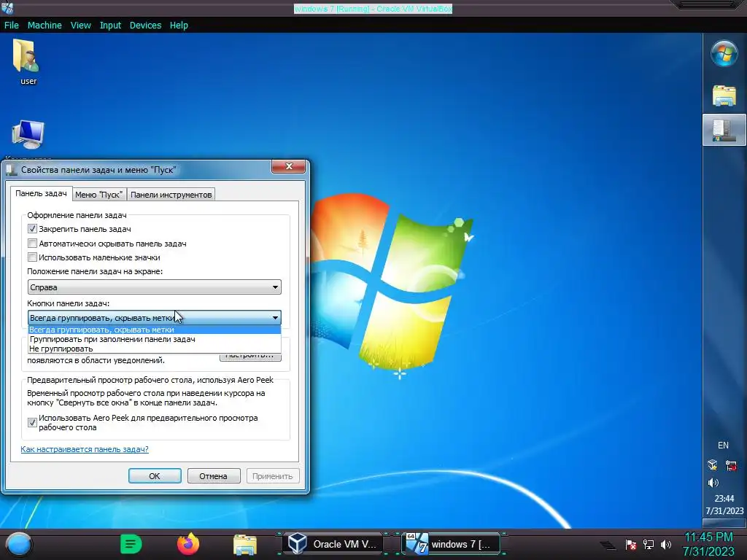Viewport: 747px width, 560px height.
Task: Open the VirtualBox Devices menu
Action: pos(145,26)
